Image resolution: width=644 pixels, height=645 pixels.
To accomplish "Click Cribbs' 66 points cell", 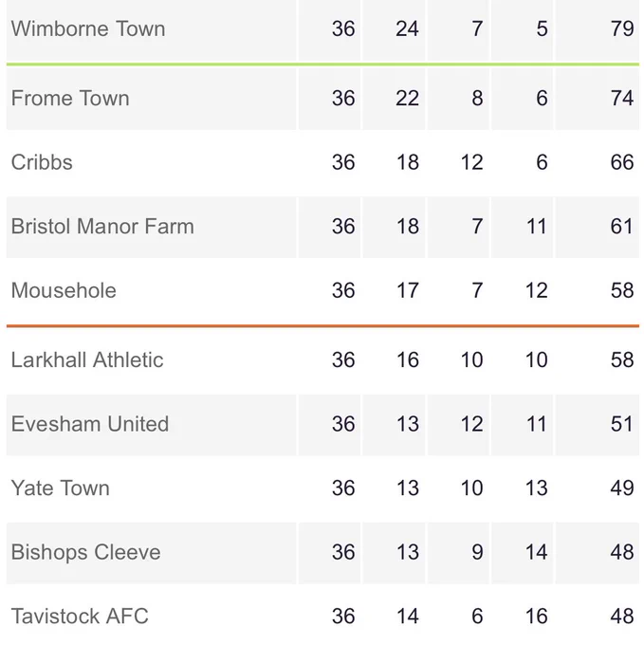I will point(622,162).
